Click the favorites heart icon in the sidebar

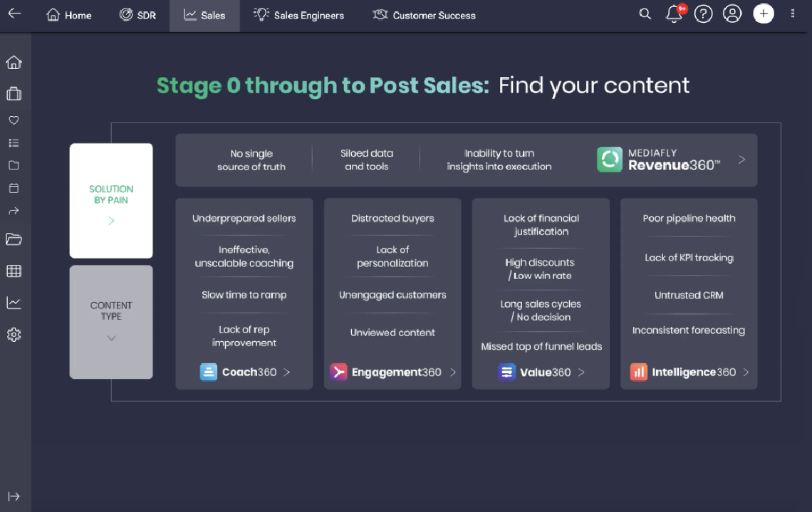click(x=14, y=120)
